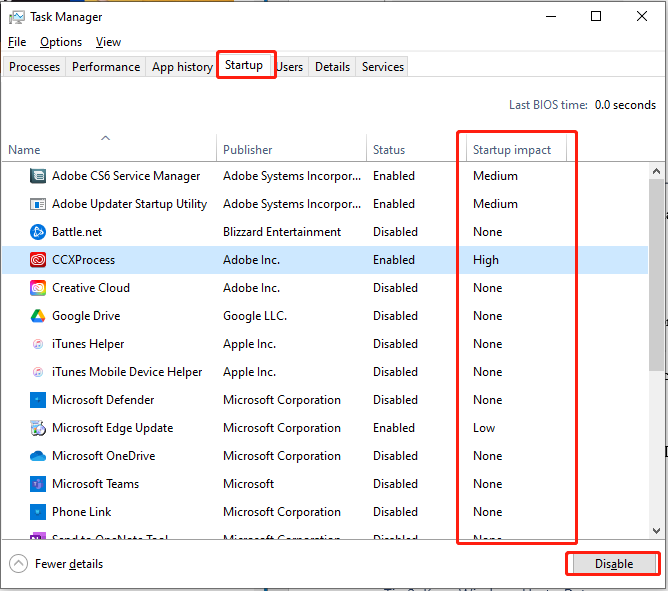Open the Options menu
This screenshot has height=591, width=668.
(x=61, y=42)
